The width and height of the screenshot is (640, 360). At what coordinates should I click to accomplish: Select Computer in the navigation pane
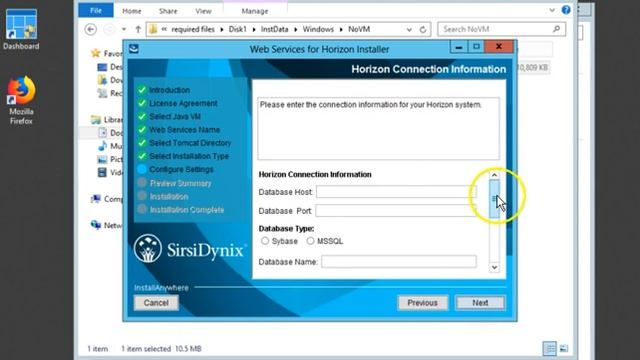107,199
